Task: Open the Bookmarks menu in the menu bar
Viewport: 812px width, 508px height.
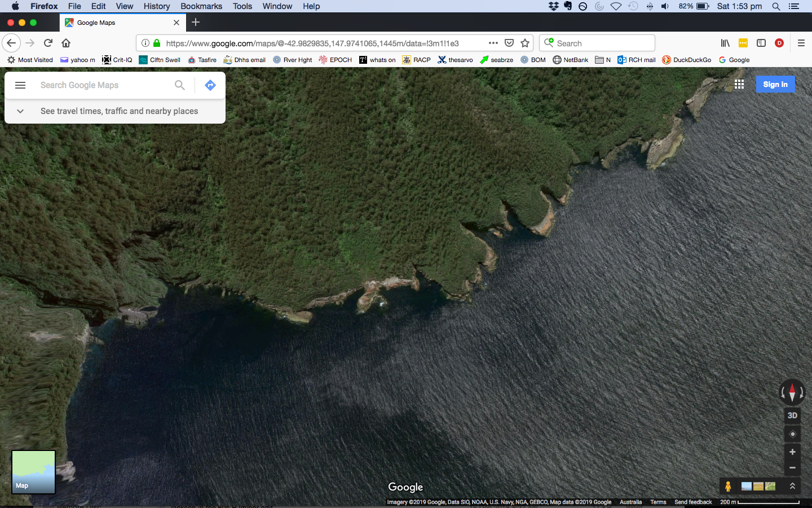Action: point(201,6)
